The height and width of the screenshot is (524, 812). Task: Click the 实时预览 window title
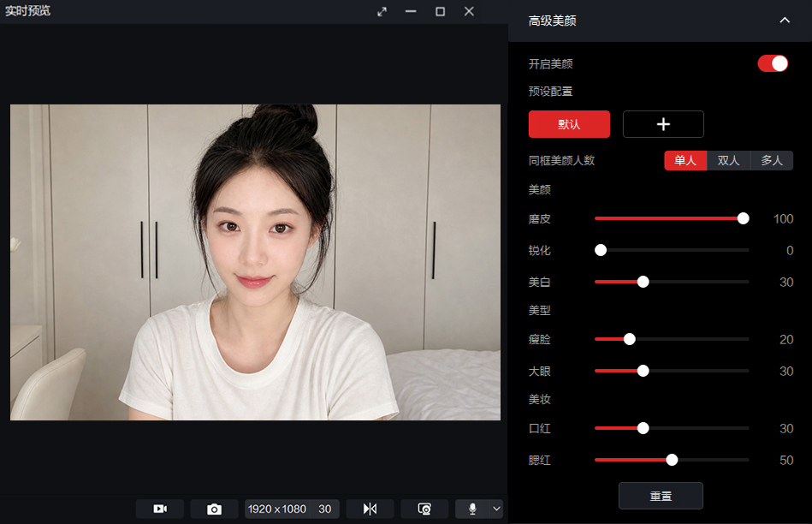click(x=28, y=11)
